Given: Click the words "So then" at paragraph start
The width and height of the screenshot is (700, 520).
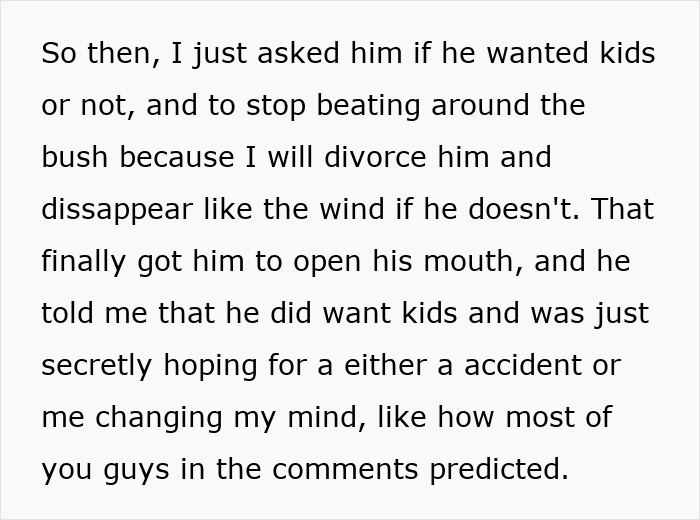Looking at the screenshot, I should [x=96, y=54].
